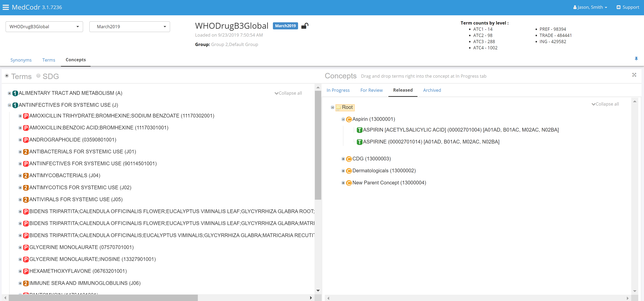Click the Root folder icon
The height and width of the screenshot is (301, 644).
(x=338, y=107)
